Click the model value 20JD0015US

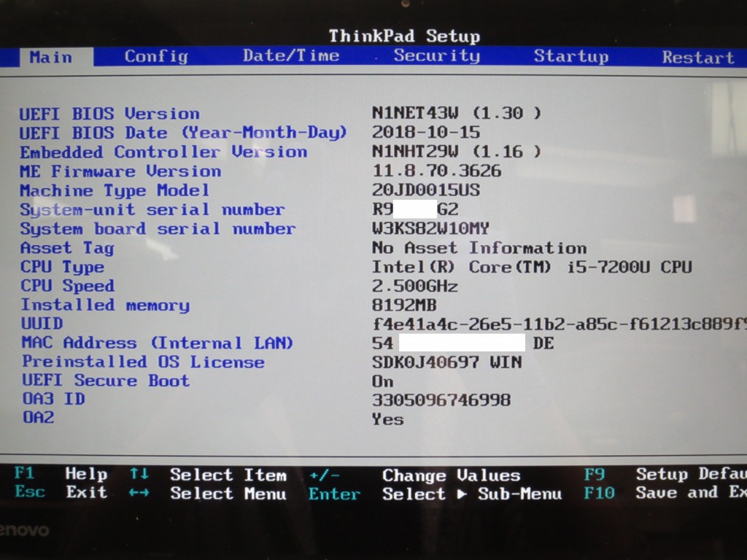pos(426,190)
